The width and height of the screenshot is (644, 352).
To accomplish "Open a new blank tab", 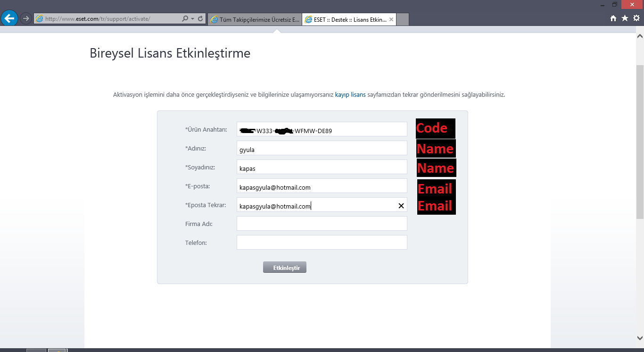I will 403,19.
